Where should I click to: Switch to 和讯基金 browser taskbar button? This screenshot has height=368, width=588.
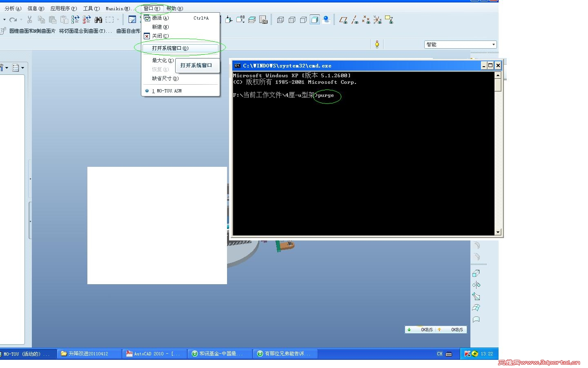click(x=220, y=354)
